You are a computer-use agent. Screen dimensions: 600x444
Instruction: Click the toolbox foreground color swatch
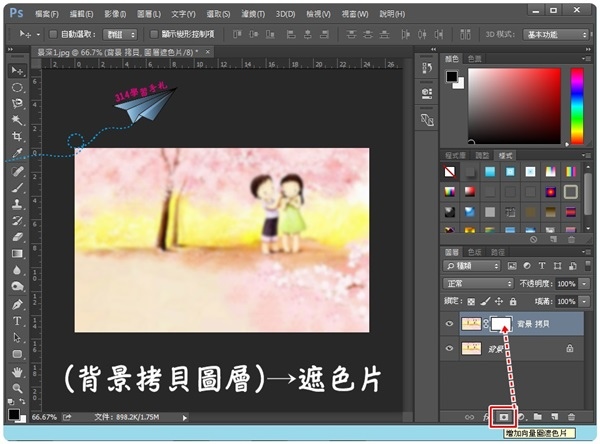tap(14, 415)
